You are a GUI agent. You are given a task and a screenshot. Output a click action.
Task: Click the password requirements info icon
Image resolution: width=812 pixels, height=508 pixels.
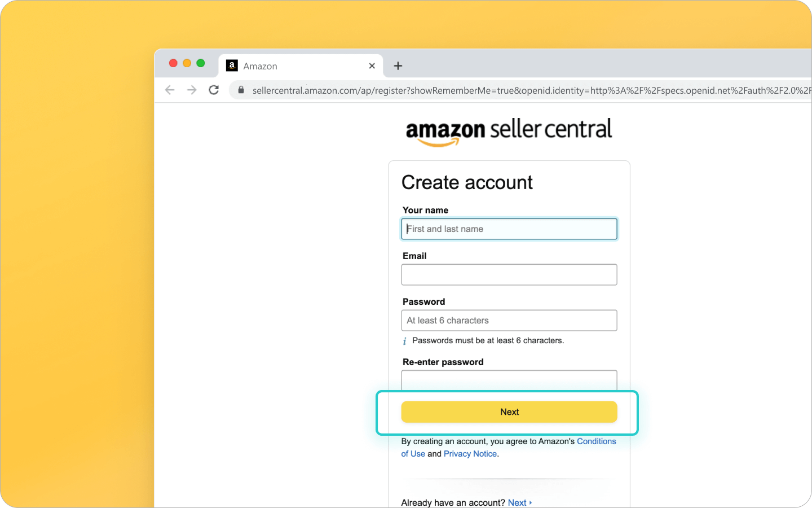point(404,340)
